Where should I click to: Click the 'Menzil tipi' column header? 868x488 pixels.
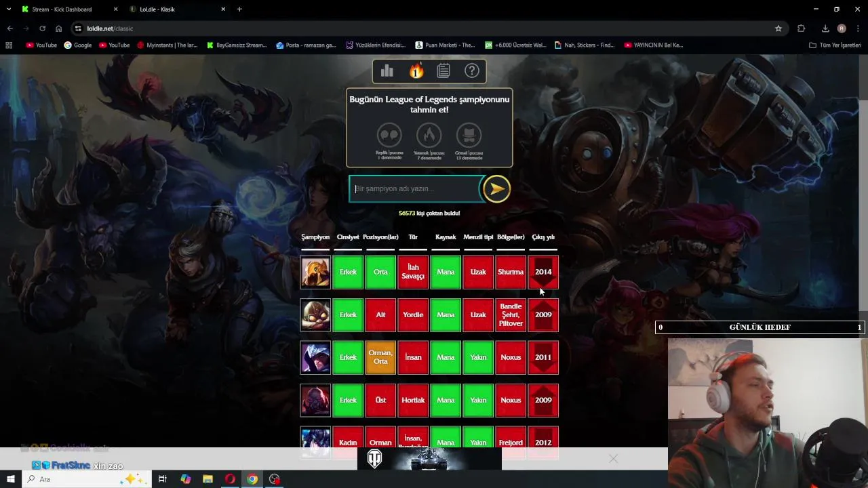(x=478, y=237)
